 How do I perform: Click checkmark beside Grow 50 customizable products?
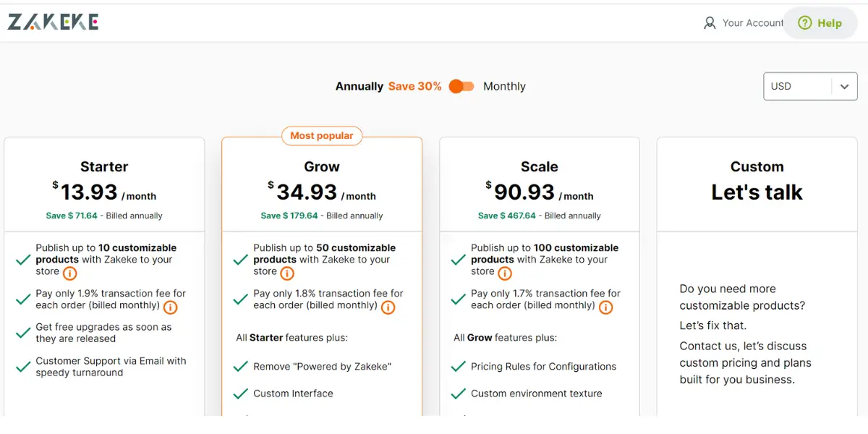coord(241,260)
